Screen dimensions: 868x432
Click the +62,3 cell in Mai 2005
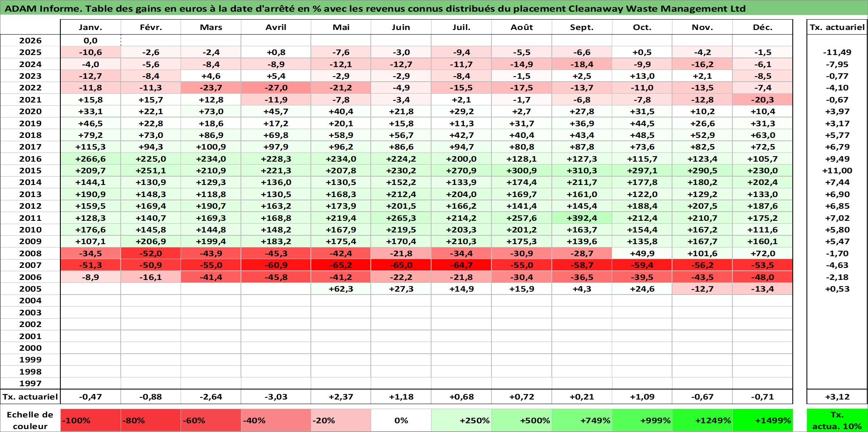click(341, 289)
